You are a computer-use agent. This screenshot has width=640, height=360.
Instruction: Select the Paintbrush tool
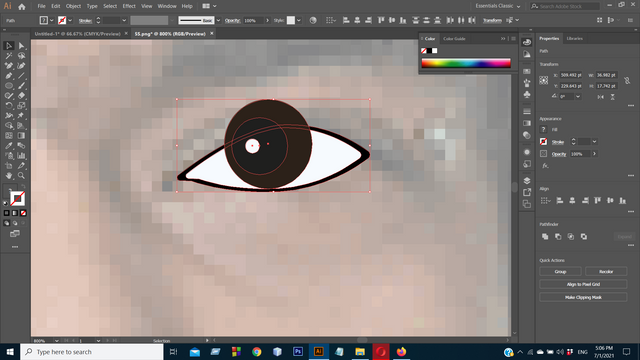(21, 86)
